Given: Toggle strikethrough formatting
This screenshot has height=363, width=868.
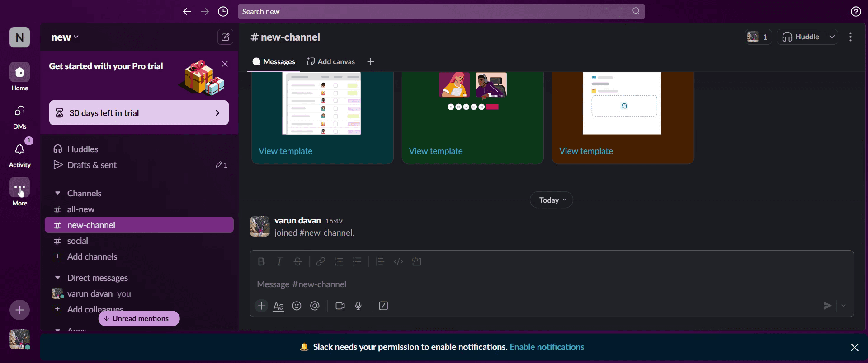Looking at the screenshot, I should click(x=297, y=262).
